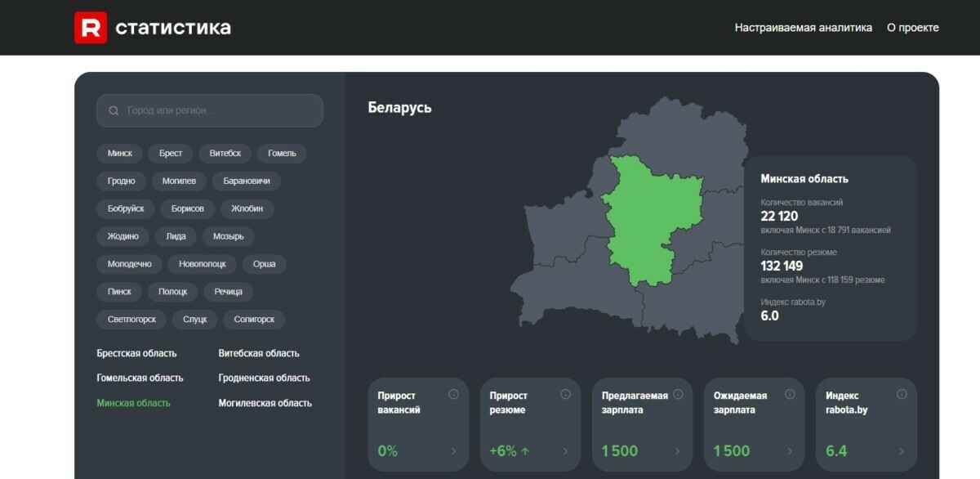Screen dimensions: 980x479
Task: Show info for Предлагаемая зарплата card
Action: [677, 394]
